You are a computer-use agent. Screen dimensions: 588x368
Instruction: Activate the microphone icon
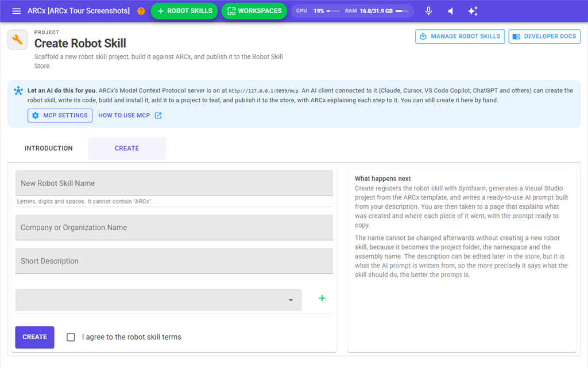(x=428, y=11)
